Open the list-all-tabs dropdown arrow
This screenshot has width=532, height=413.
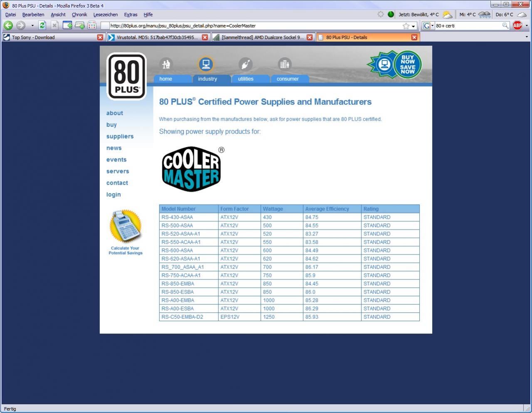click(x=527, y=37)
